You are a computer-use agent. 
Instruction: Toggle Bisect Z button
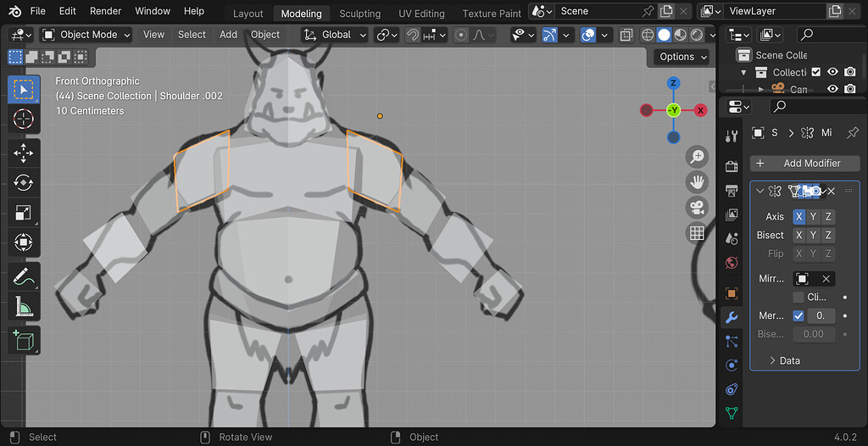coord(828,236)
